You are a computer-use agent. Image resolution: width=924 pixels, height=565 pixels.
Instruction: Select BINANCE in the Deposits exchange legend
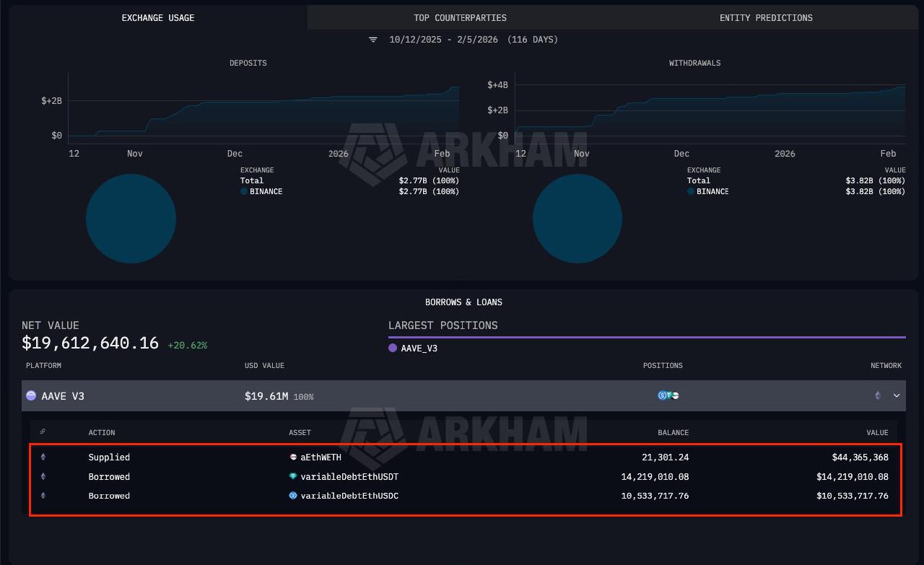click(x=266, y=192)
